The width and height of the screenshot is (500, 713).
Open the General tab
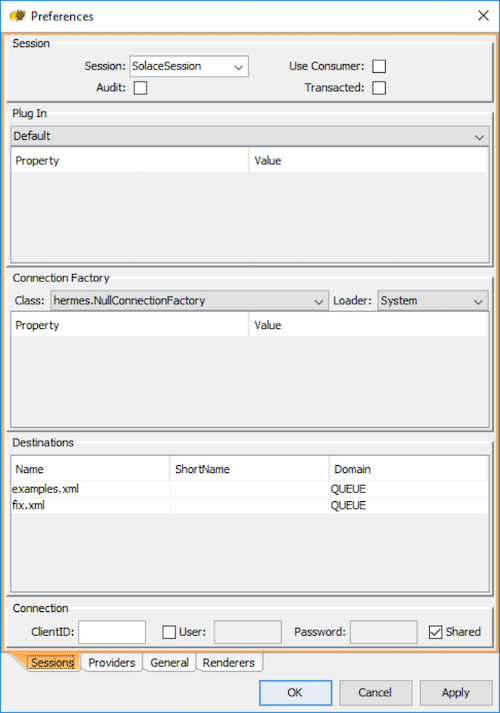click(170, 663)
